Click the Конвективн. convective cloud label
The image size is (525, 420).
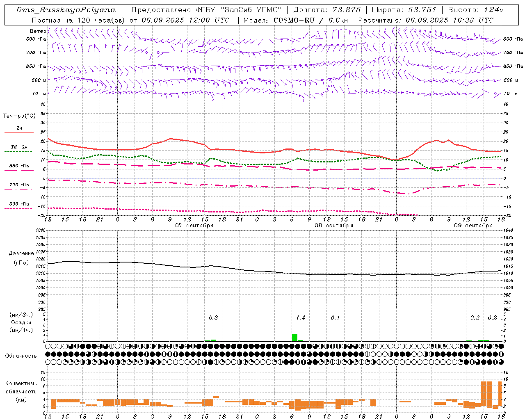(21, 383)
